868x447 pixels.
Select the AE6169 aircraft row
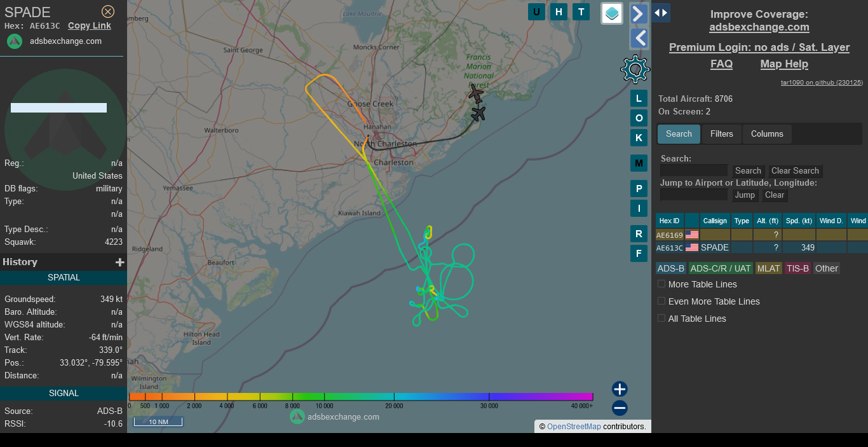pyautogui.click(x=762, y=235)
